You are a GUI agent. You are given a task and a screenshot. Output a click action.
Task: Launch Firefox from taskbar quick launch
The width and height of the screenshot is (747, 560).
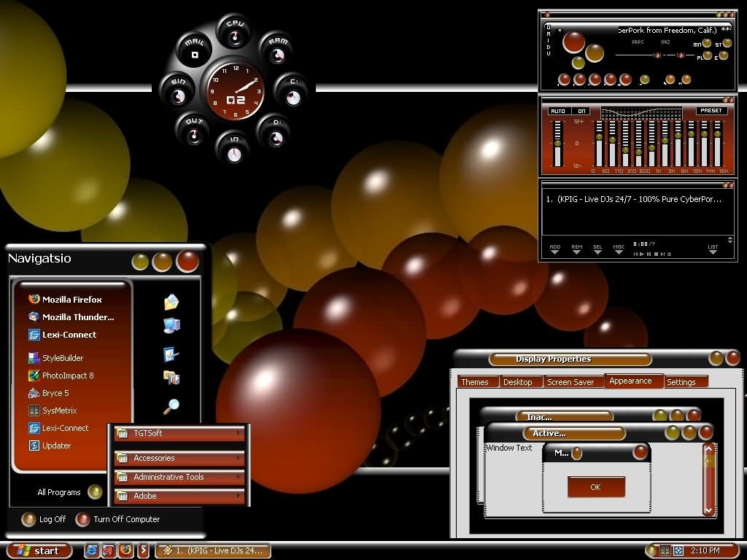pyautogui.click(x=125, y=551)
